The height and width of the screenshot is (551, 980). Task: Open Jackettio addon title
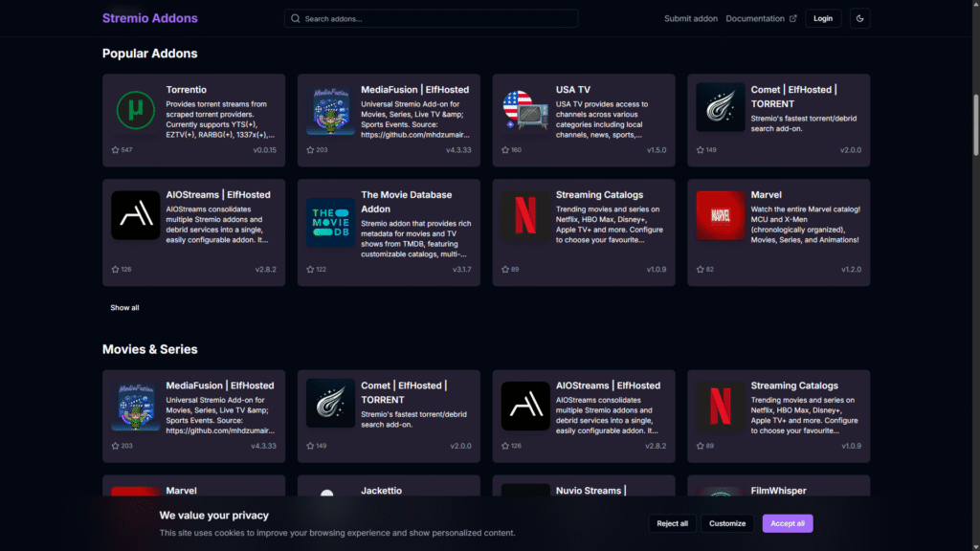[381, 491]
